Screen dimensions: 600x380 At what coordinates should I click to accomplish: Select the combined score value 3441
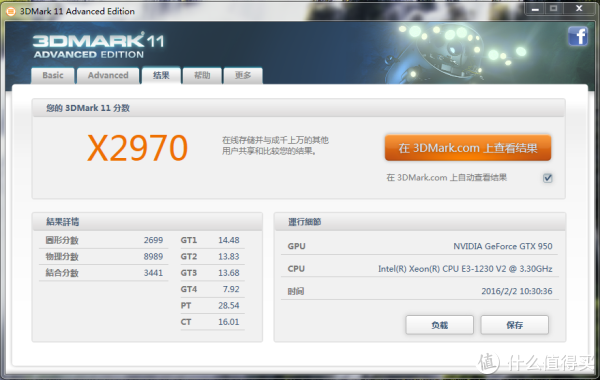[x=153, y=273]
